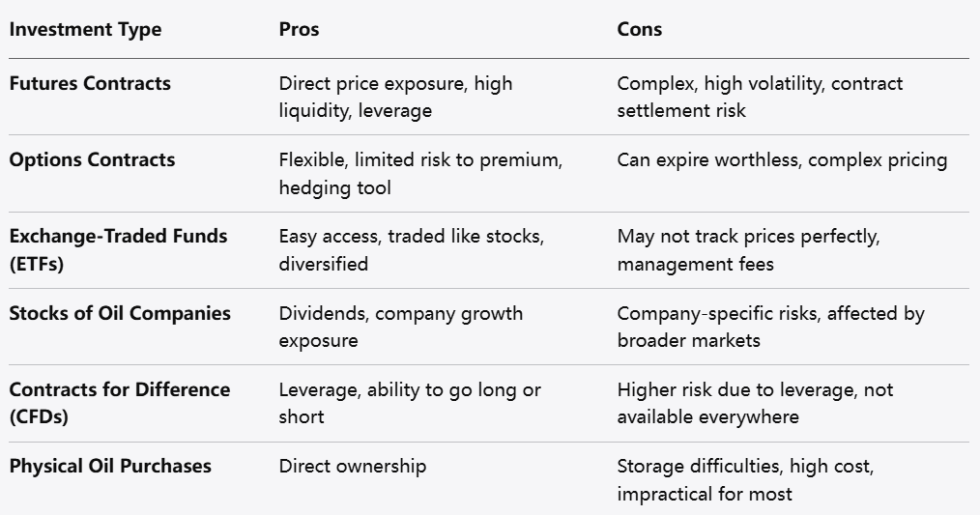Click the Company-specific risks cons cell
980x515 pixels.
pyautogui.click(x=770, y=327)
